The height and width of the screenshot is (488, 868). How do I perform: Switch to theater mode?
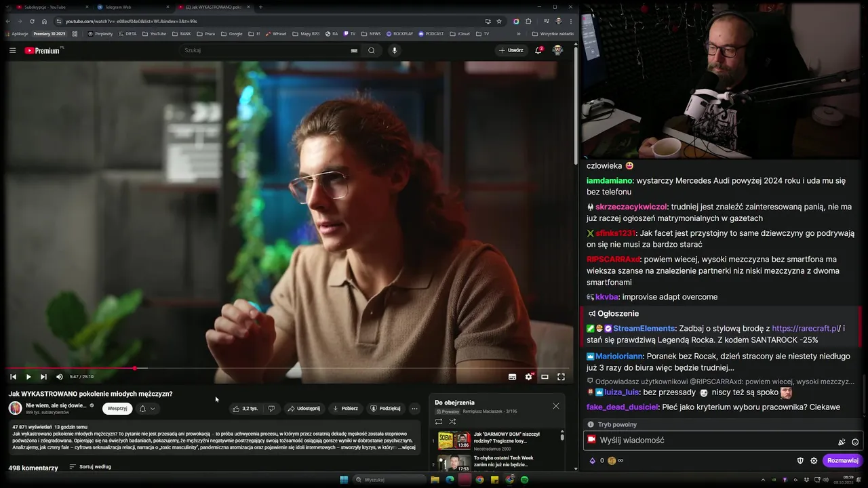click(x=545, y=377)
